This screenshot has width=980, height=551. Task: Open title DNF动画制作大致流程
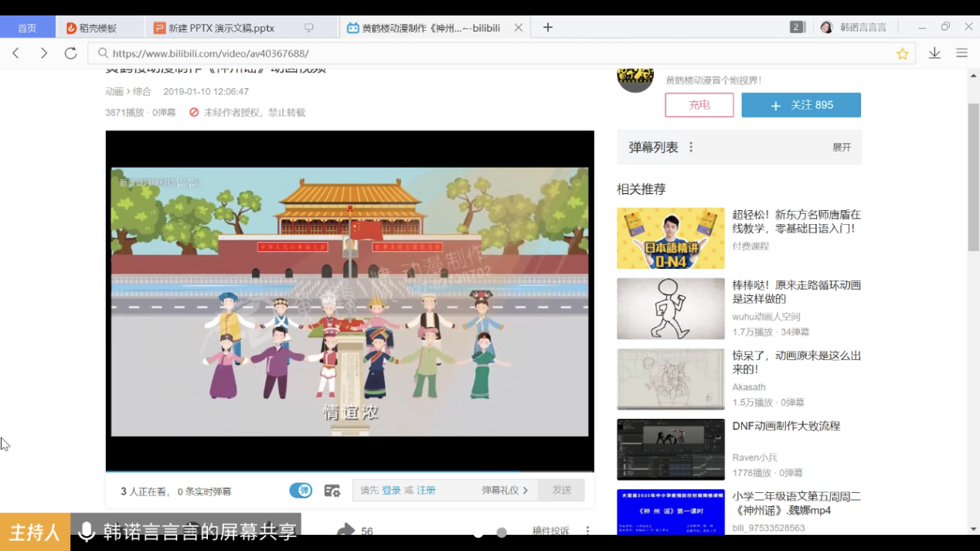coord(786,426)
